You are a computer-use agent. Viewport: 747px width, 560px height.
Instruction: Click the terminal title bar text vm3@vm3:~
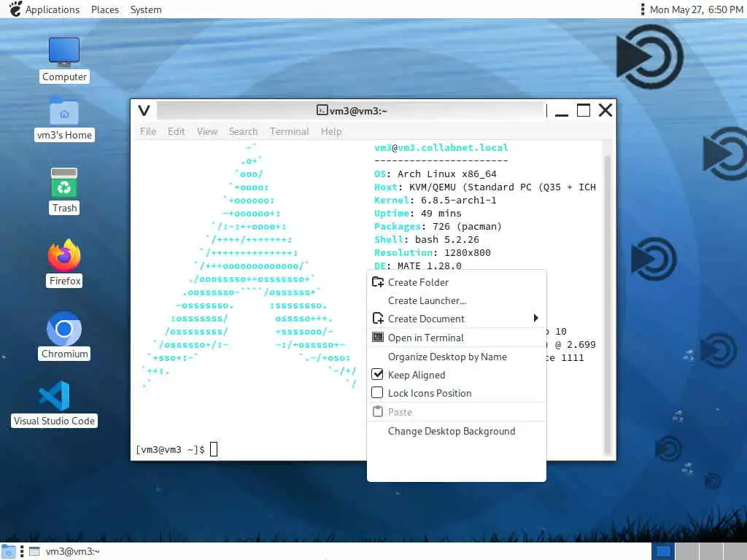tap(358, 111)
